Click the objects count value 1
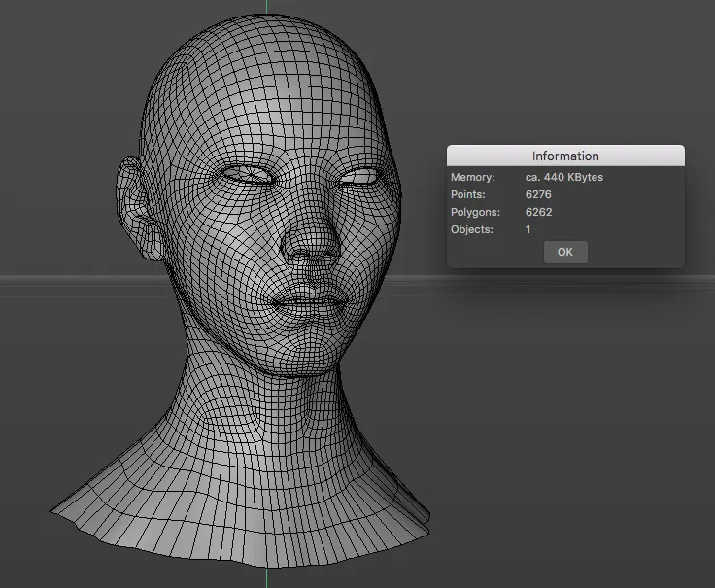Screen dimensions: 715x588 [528, 229]
